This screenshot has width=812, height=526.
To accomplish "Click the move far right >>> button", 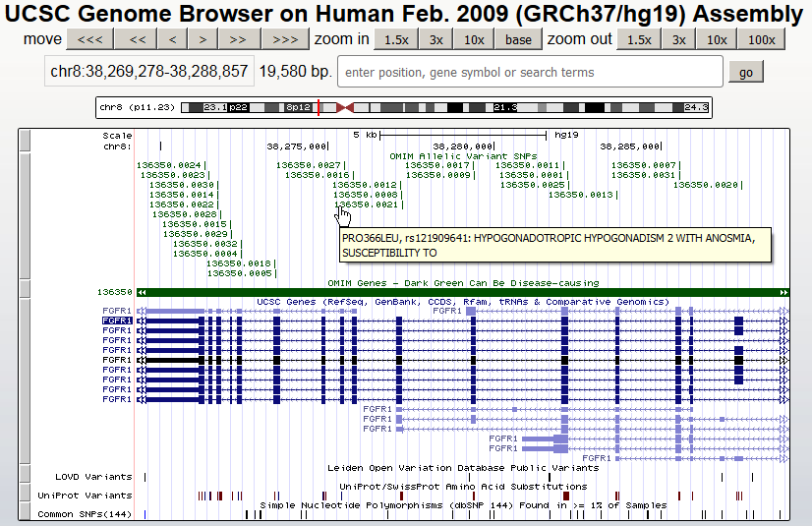I will (285, 39).
